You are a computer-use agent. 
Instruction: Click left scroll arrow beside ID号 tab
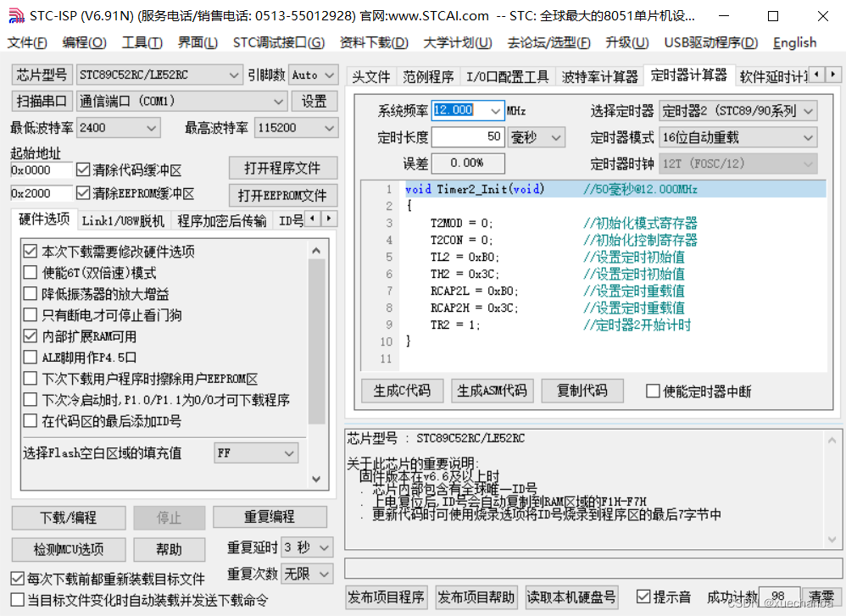(313, 219)
